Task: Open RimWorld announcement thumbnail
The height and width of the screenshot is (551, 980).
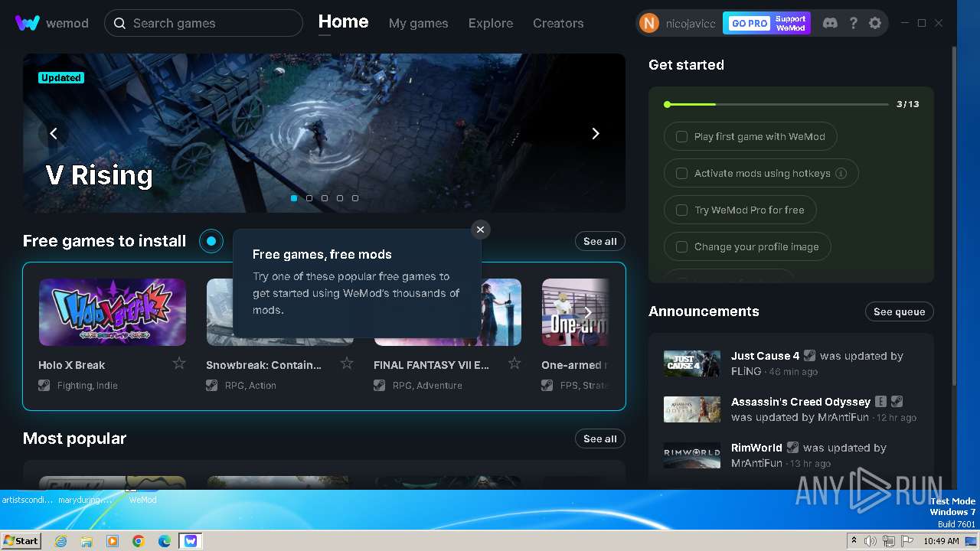Action: 692,455
